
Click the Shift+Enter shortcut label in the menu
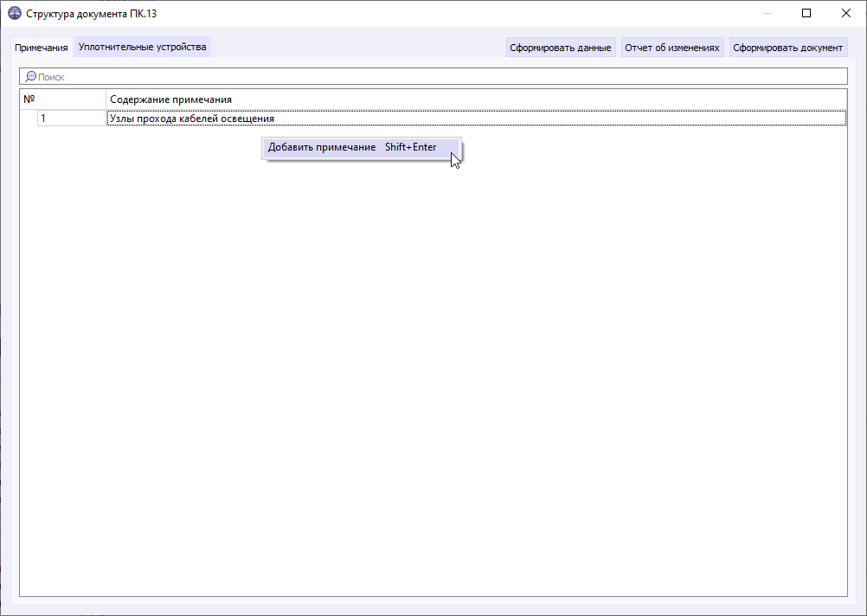(x=408, y=147)
